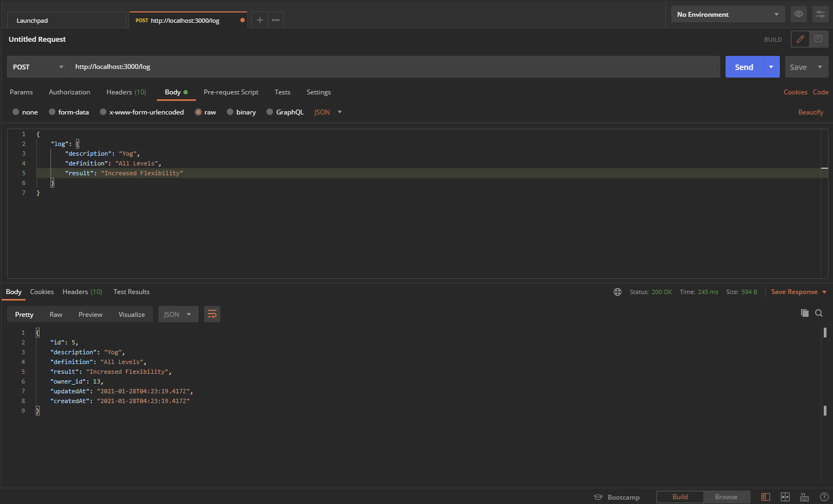
Task: Click Beautify to format the body
Action: tap(811, 112)
